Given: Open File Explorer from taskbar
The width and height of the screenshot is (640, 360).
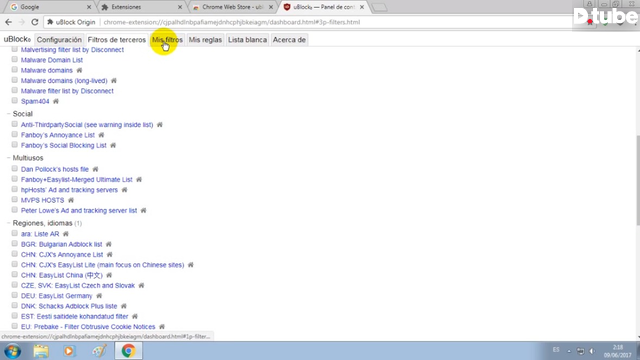Looking at the screenshot, I should 41,351.
